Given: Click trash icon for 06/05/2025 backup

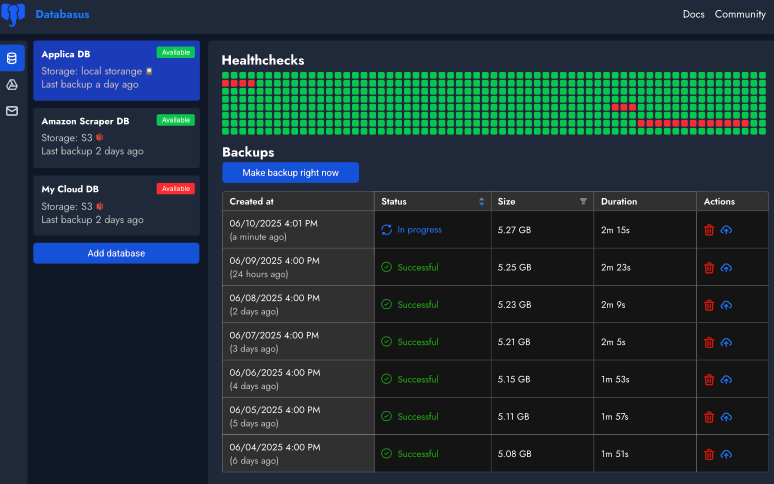Looking at the screenshot, I should click(x=709, y=417).
